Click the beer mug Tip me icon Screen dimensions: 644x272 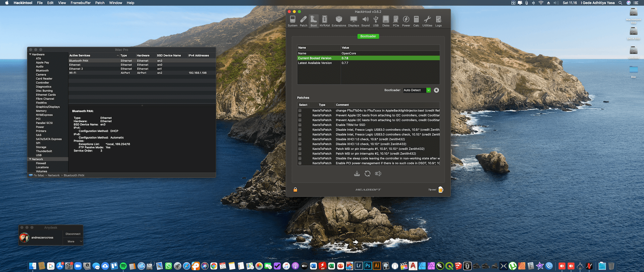click(x=441, y=190)
